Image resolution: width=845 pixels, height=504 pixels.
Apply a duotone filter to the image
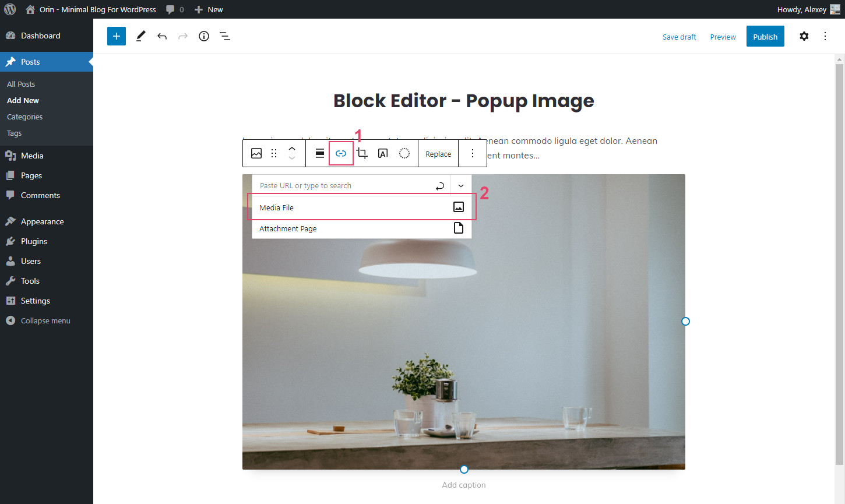point(404,153)
